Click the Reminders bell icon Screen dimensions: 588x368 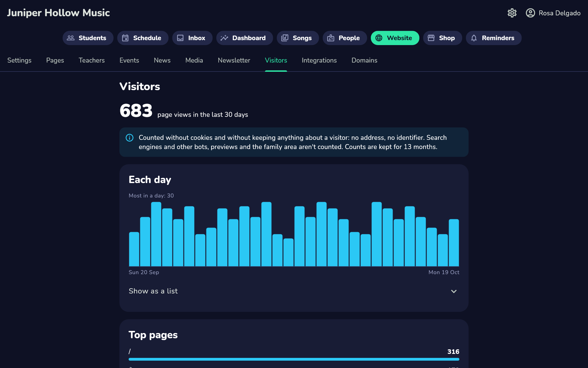pos(474,38)
